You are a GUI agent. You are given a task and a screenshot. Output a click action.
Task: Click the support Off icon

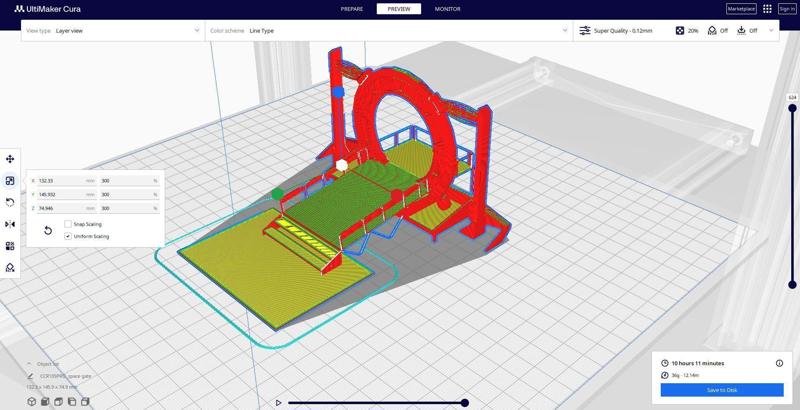click(x=712, y=31)
